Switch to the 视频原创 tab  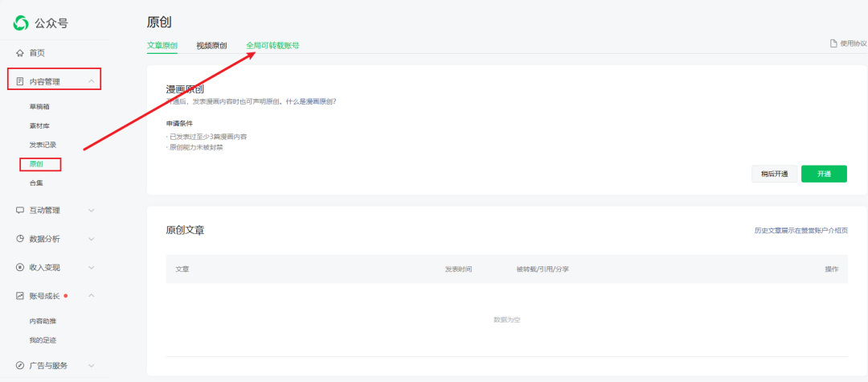tap(211, 45)
